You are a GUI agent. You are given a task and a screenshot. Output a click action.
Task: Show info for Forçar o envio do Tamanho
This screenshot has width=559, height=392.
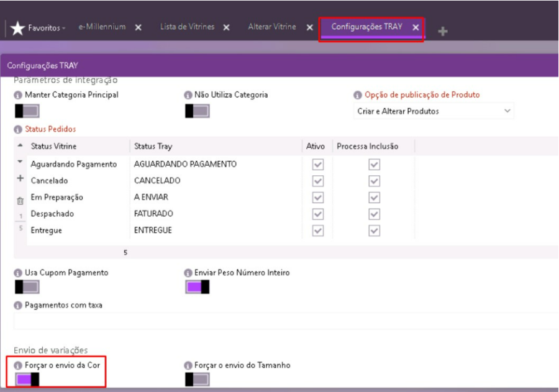tap(188, 366)
